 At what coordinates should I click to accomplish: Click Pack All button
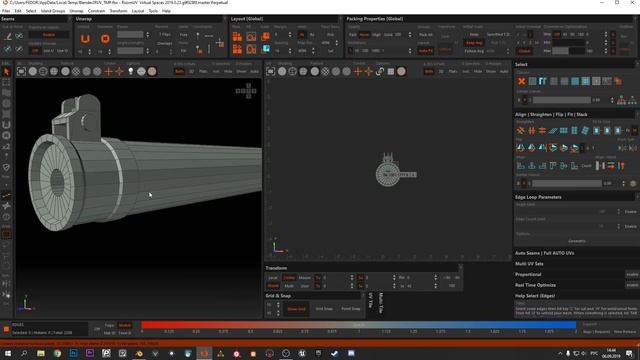click(x=426, y=35)
